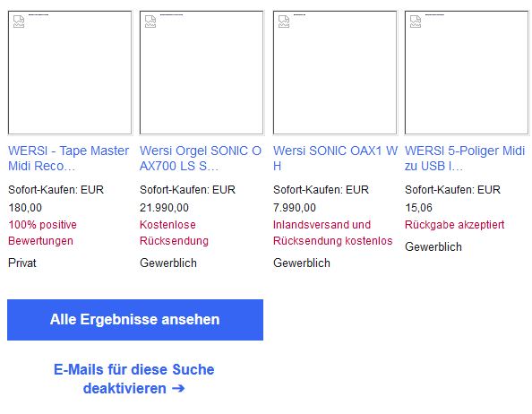Open 'WERSI 5-Poliger Midi zu USB' link
Screen dimensions: 532x414
coord(465,158)
